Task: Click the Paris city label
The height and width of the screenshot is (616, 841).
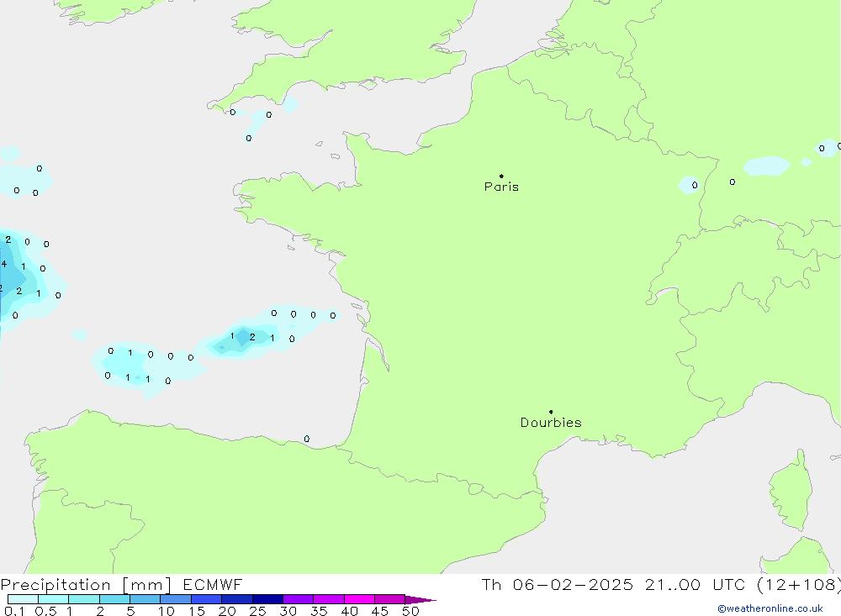Action: [x=501, y=187]
